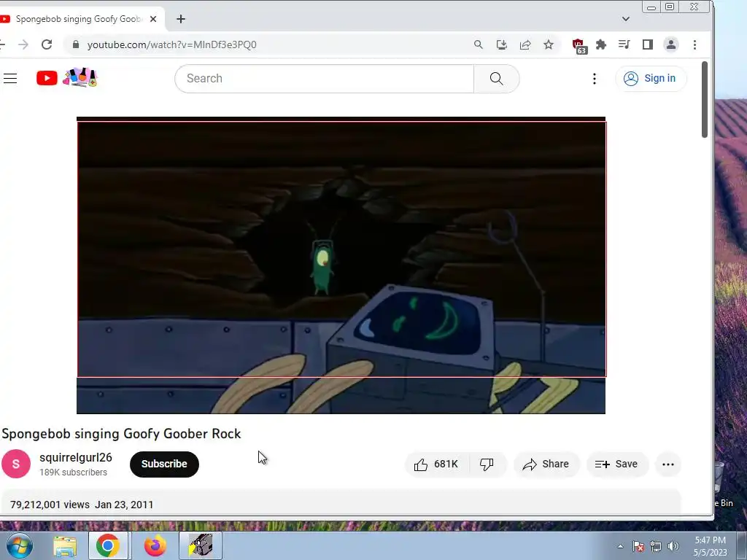Open squirrelgurl26 channel avatar
This screenshot has width=747, height=560.
pos(16,464)
